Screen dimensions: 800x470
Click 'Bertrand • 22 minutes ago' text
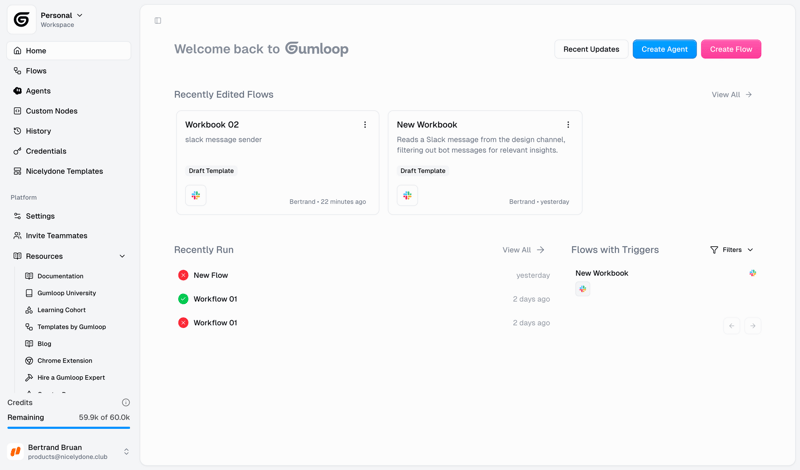tap(328, 202)
